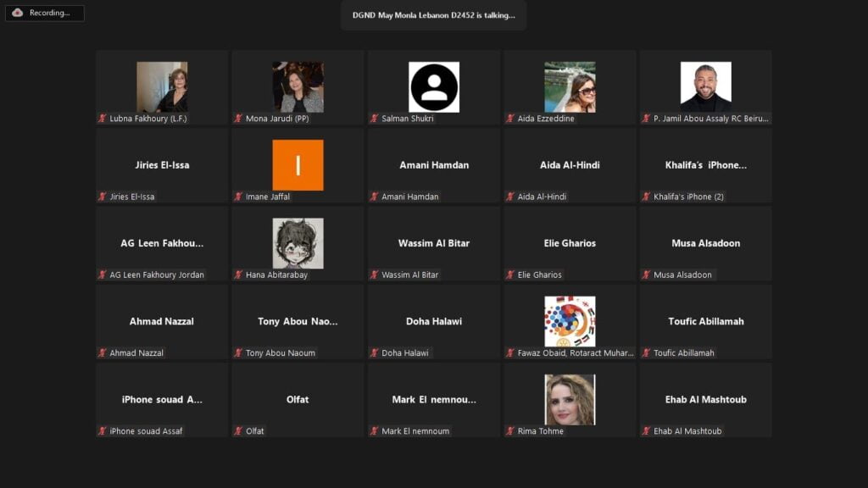The width and height of the screenshot is (868, 488).
Task: Click the large Olfat name
Action: 298,400
